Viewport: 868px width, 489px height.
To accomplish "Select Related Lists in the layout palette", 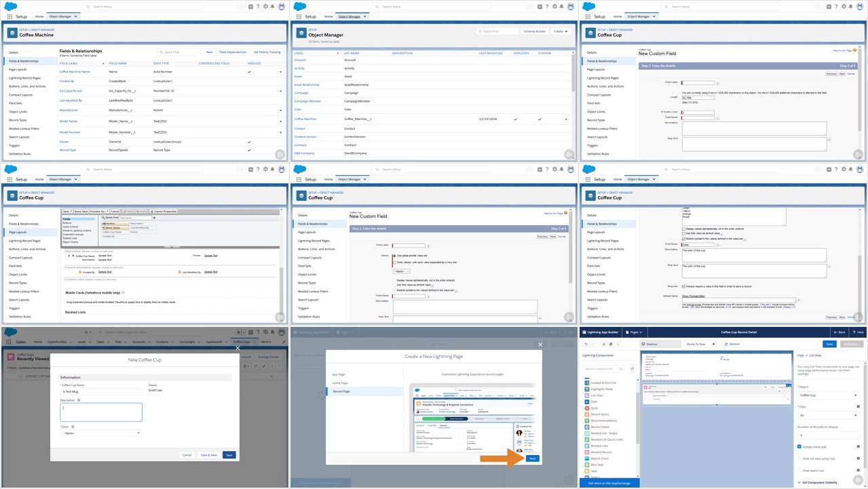I will click(70, 238).
